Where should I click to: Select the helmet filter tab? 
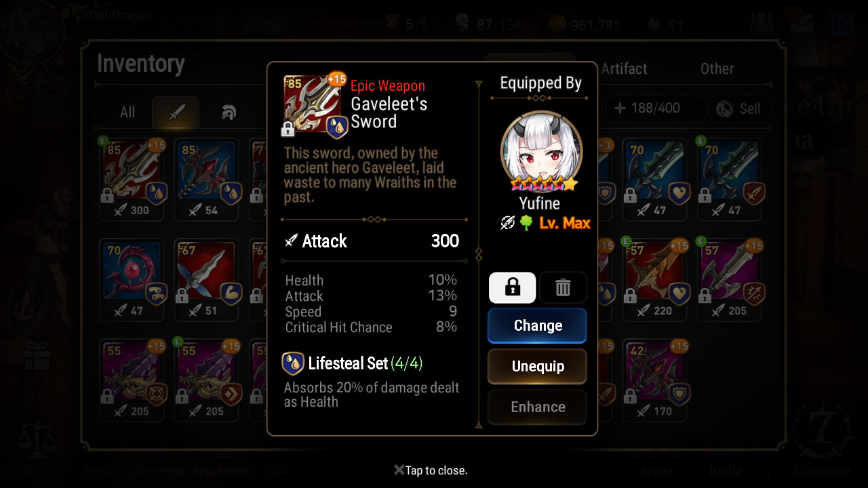click(x=229, y=113)
